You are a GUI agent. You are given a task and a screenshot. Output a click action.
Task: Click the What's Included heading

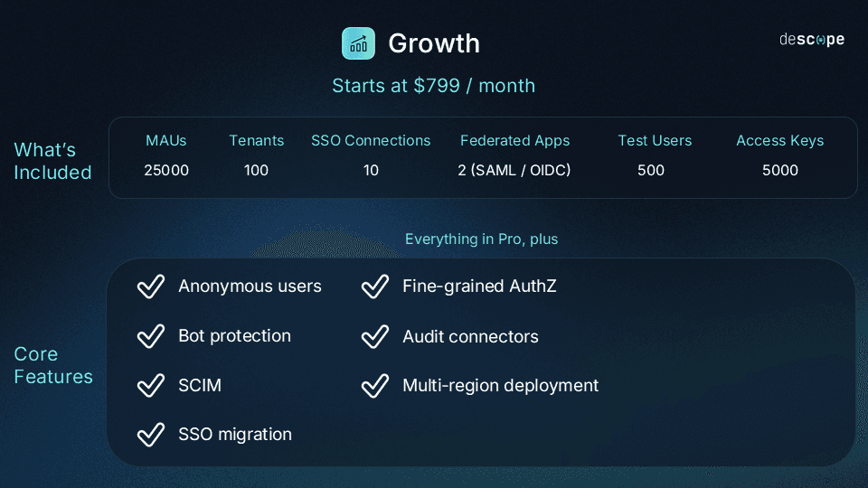pos(52,161)
